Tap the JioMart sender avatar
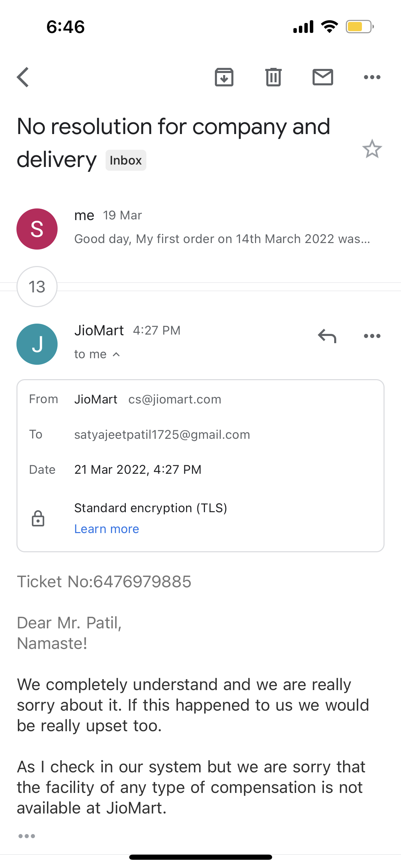Image resolution: width=401 pixels, height=868 pixels. click(x=37, y=344)
